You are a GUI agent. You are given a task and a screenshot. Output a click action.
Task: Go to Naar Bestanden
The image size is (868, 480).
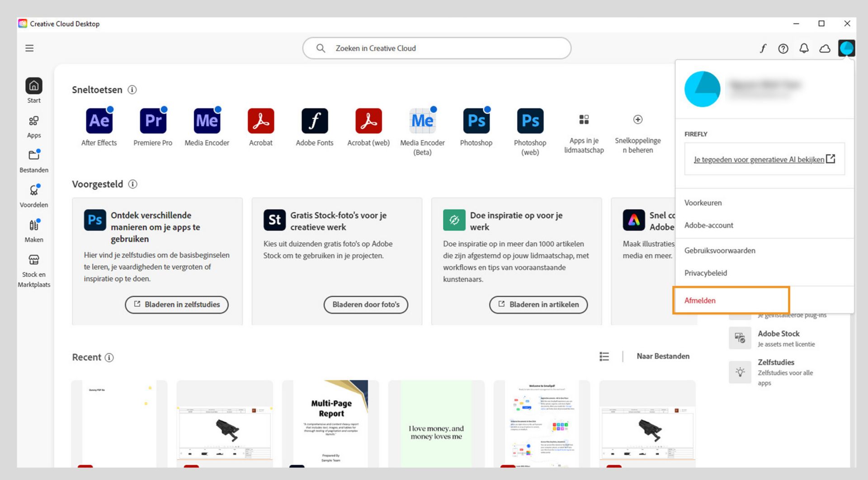click(x=663, y=356)
